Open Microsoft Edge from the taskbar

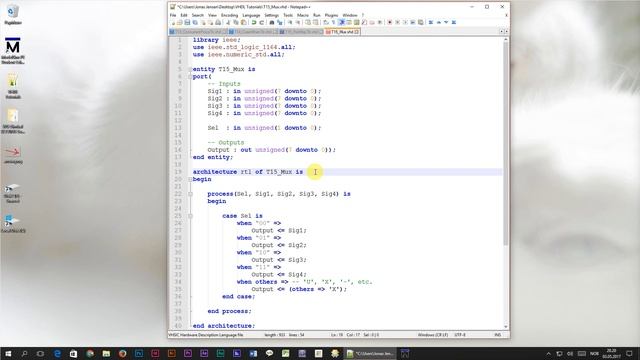(57, 353)
